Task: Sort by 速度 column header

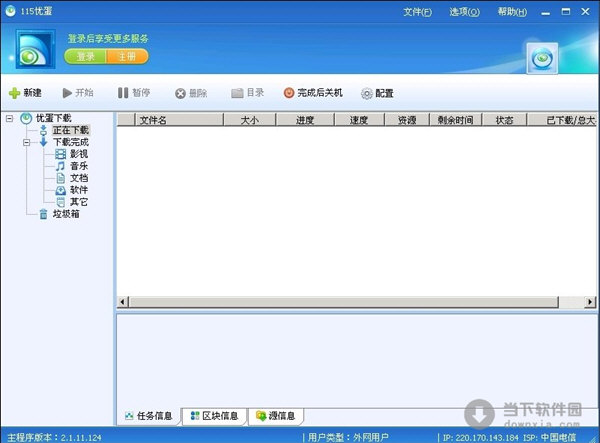Action: (x=359, y=120)
